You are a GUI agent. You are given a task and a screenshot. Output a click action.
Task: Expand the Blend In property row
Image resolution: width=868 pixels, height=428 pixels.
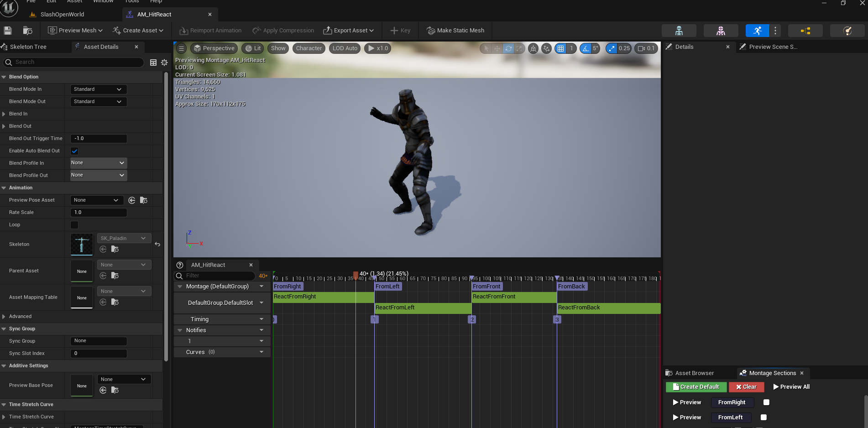[x=4, y=114]
